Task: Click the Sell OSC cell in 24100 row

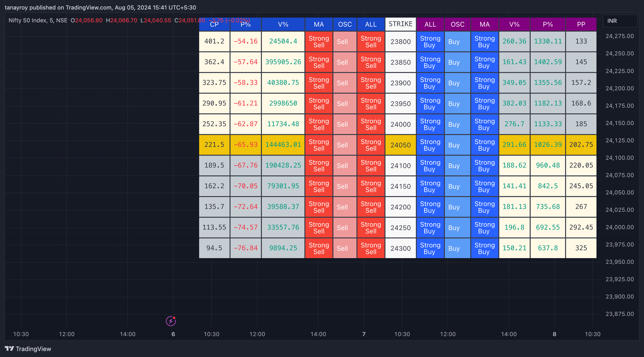Action: coord(345,165)
